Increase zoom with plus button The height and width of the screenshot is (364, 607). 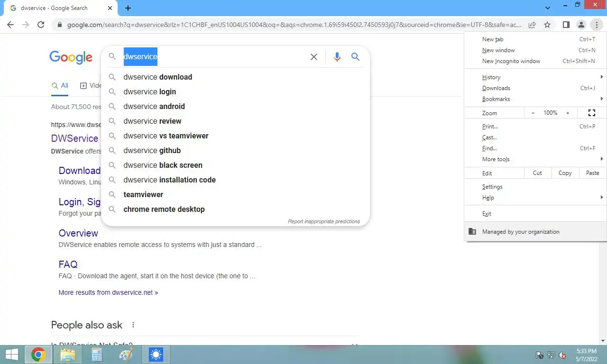click(568, 113)
